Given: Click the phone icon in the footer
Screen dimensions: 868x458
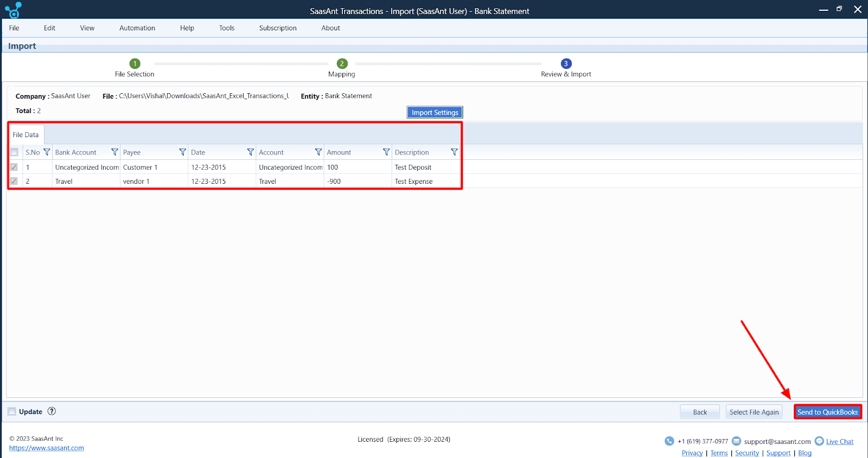Looking at the screenshot, I should coord(669,441).
